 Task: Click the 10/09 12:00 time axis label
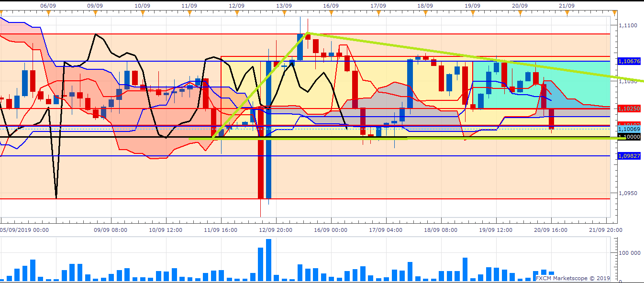click(x=166, y=229)
